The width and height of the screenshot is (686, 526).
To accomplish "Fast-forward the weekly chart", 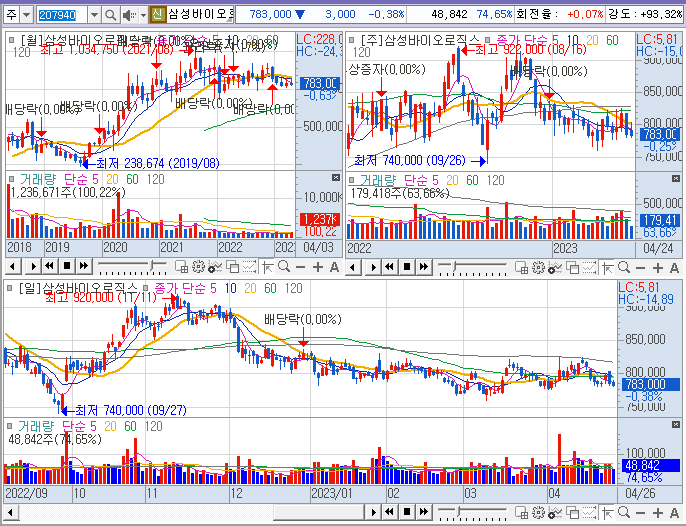I will [x=424, y=267].
